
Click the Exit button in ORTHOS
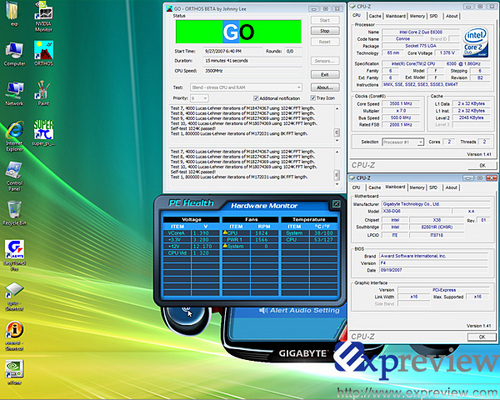click(325, 75)
